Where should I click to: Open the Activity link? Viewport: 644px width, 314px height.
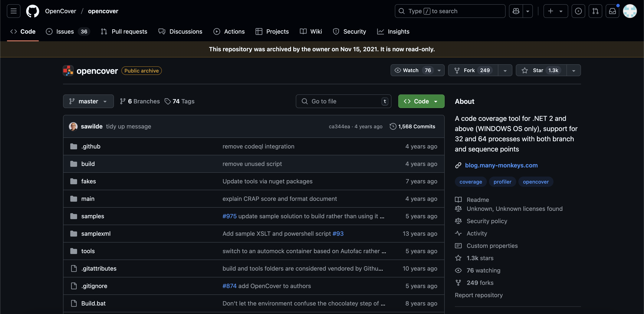(477, 233)
